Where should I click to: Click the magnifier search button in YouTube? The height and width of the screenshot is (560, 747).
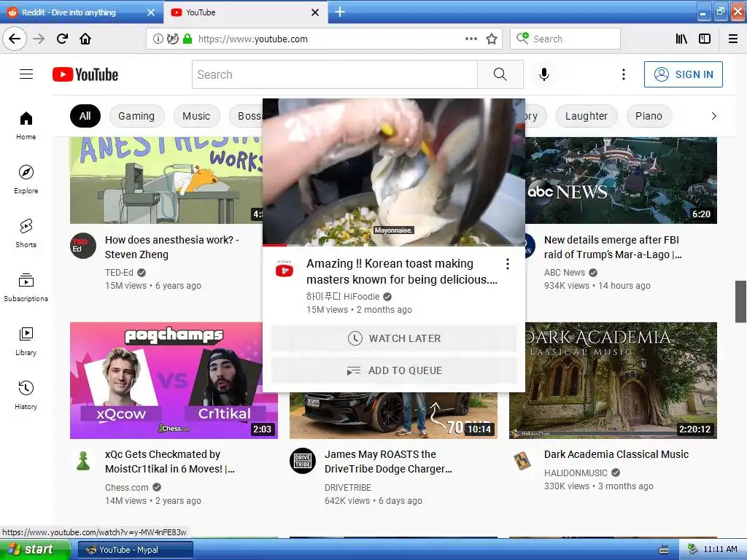(x=500, y=74)
